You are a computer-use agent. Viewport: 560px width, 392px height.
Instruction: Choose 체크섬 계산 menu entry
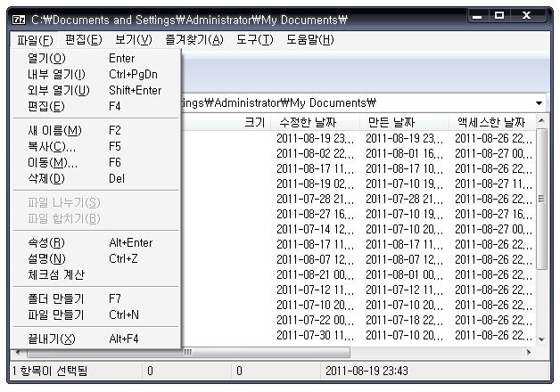95,274
